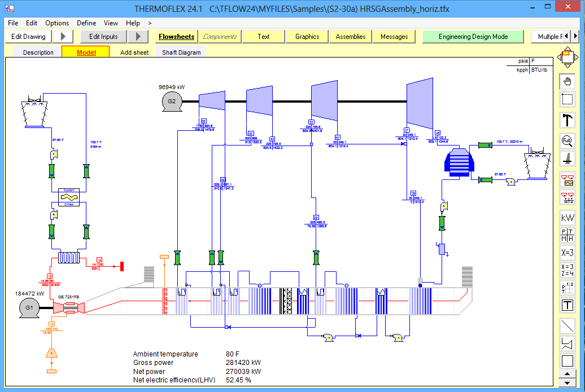This screenshot has width=585, height=392.
Task: Click the Full zoom magnifier icon
Action: (567, 140)
